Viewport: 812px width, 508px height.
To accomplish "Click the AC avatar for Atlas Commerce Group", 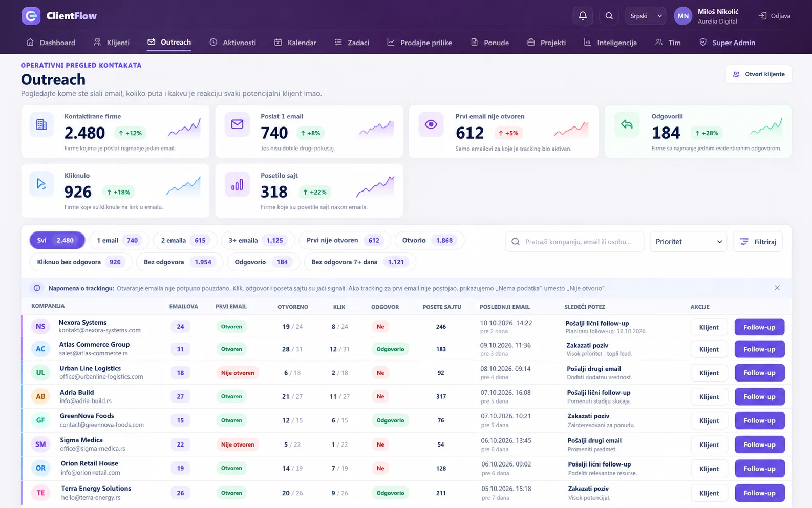I will click(40, 349).
